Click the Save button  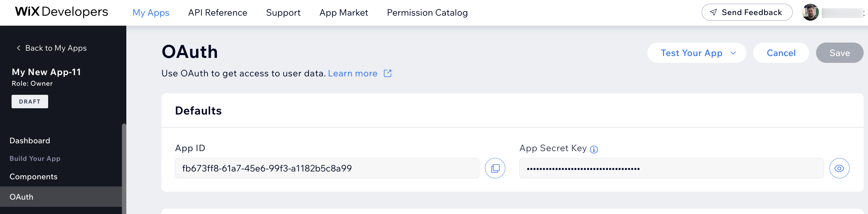pos(839,53)
